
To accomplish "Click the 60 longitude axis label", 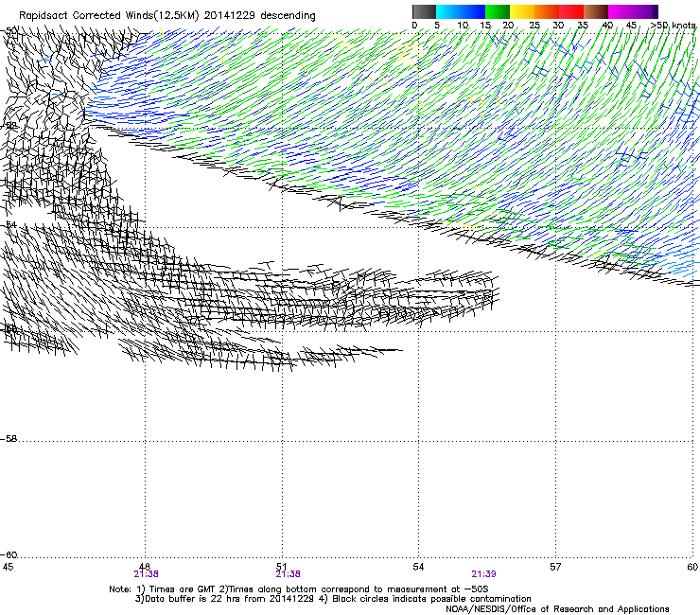I will 692,567.
